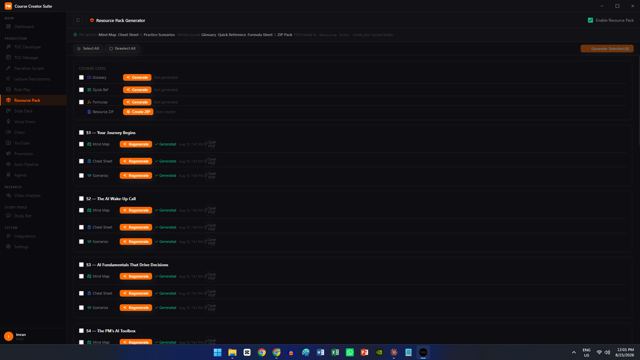Toggle the sidebar collapse icon
The height and width of the screenshot is (360, 640).
point(78,20)
